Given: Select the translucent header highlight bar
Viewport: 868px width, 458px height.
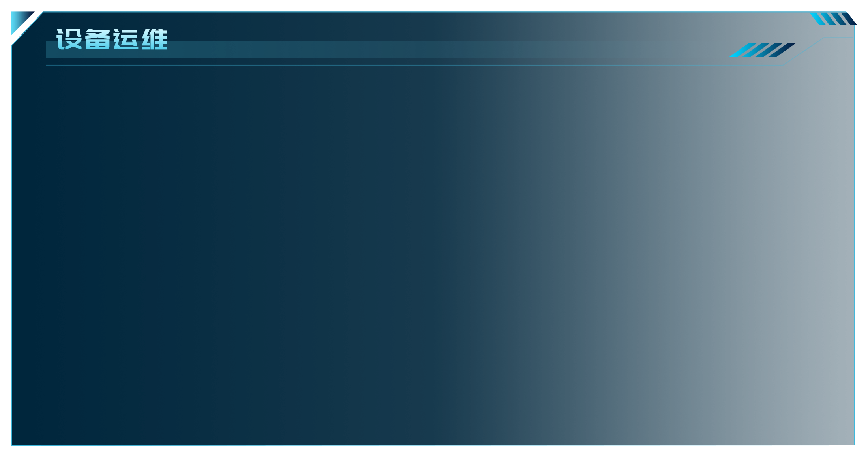Looking at the screenshot, I should point(342,49).
